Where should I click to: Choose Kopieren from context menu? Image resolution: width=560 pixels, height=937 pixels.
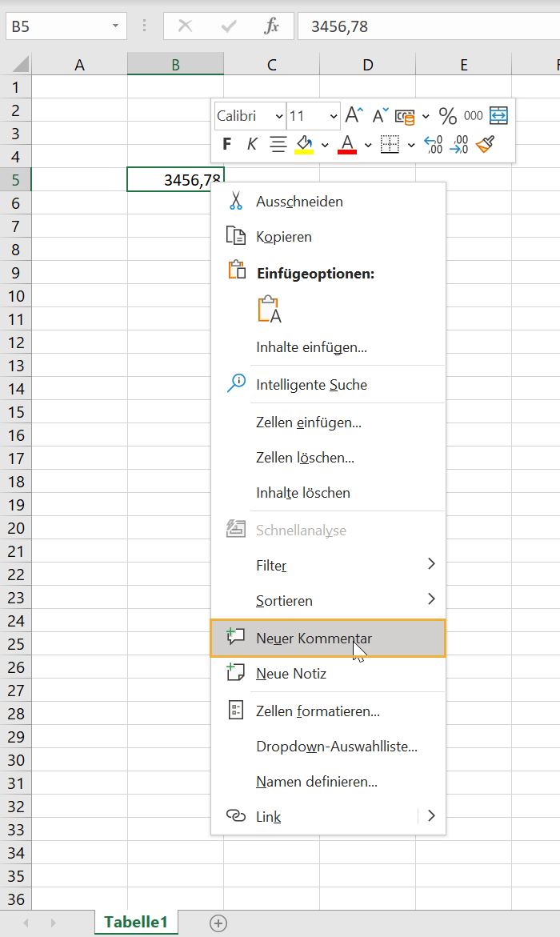point(328,237)
